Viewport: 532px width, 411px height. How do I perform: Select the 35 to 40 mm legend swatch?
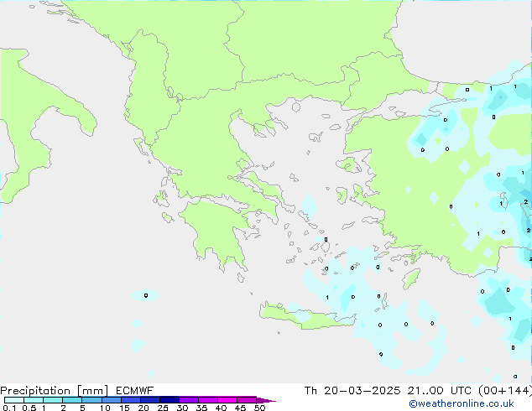(x=208, y=400)
